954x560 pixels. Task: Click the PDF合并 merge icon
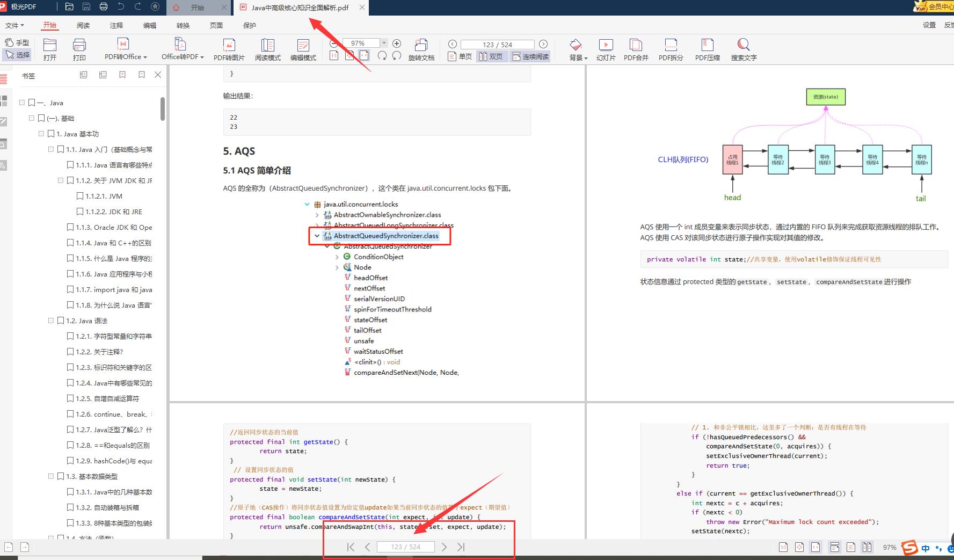636,49
